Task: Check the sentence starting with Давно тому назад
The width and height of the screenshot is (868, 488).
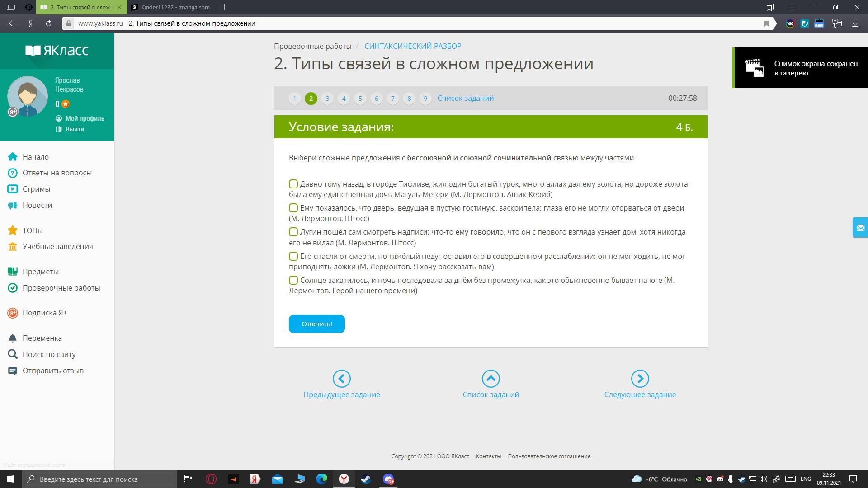Action: click(293, 184)
